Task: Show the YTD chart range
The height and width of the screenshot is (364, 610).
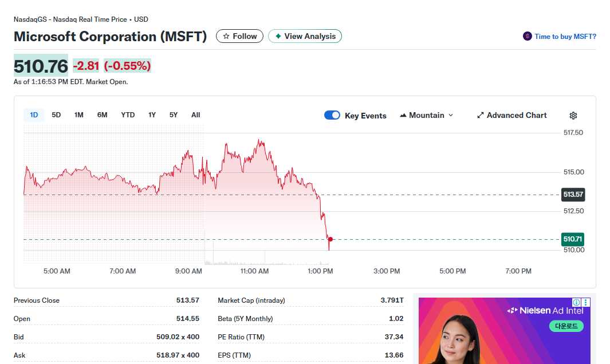Action: (x=128, y=115)
